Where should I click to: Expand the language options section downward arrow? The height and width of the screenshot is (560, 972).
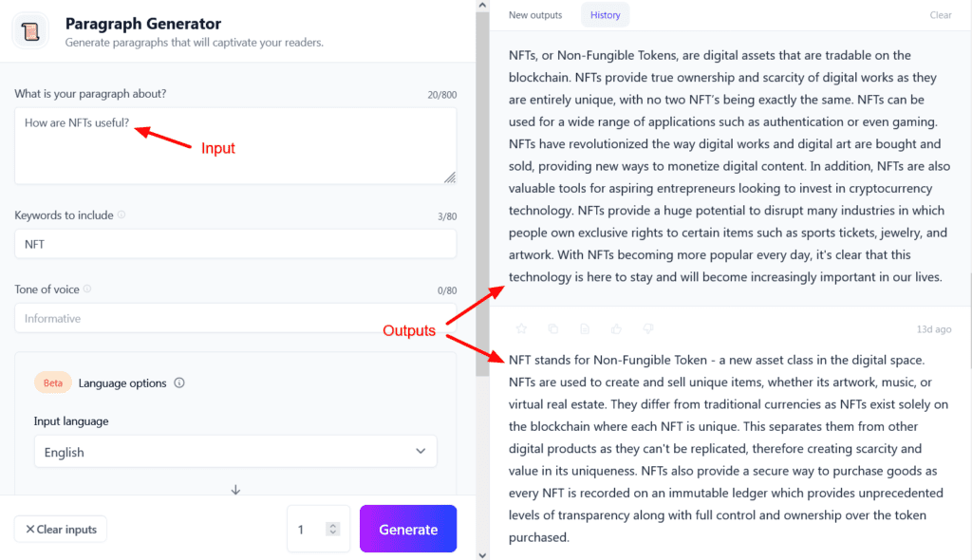(235, 490)
